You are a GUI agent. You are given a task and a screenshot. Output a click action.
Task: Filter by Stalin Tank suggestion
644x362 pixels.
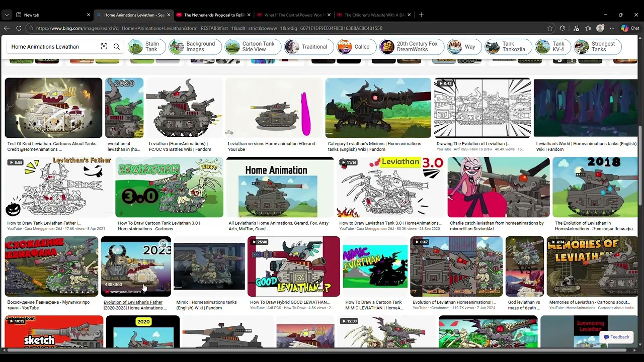point(145,47)
